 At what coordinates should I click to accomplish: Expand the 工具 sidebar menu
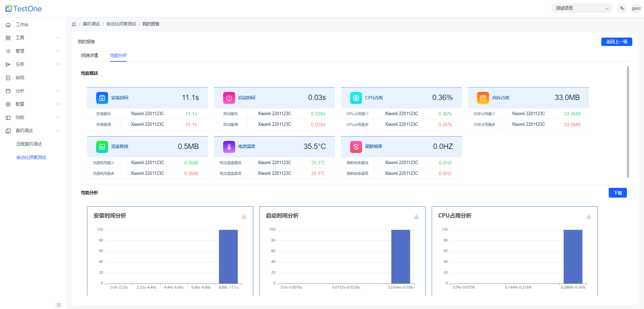[x=33, y=38]
